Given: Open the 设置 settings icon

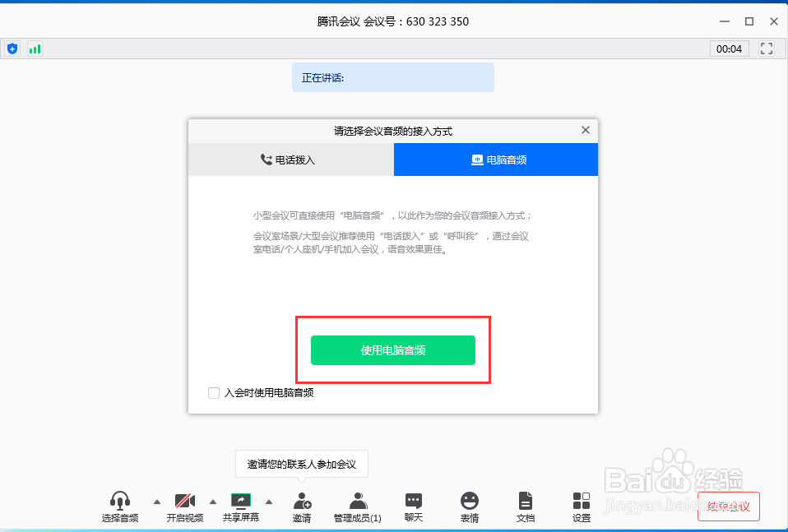Looking at the screenshot, I should click(x=582, y=507).
